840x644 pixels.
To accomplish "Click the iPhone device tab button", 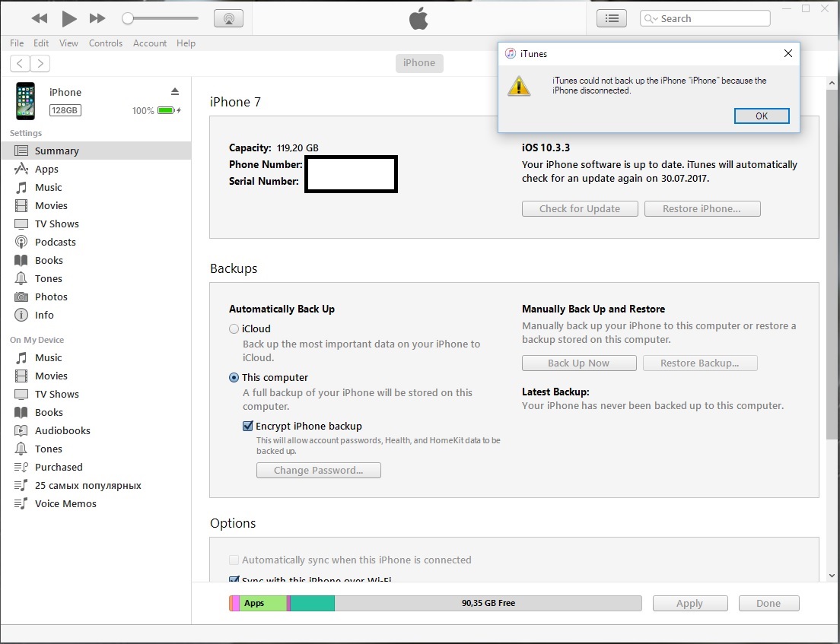I will coord(419,63).
